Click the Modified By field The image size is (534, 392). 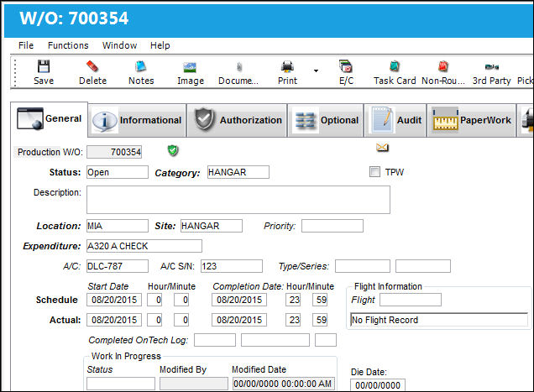194,384
